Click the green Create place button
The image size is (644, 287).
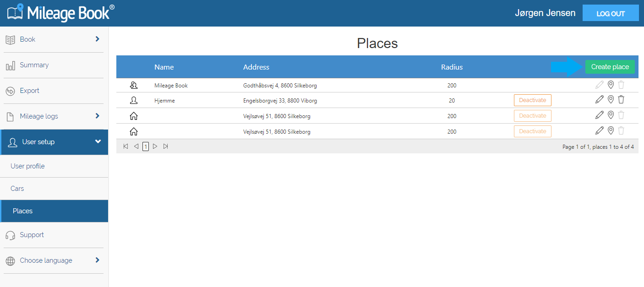pos(610,67)
